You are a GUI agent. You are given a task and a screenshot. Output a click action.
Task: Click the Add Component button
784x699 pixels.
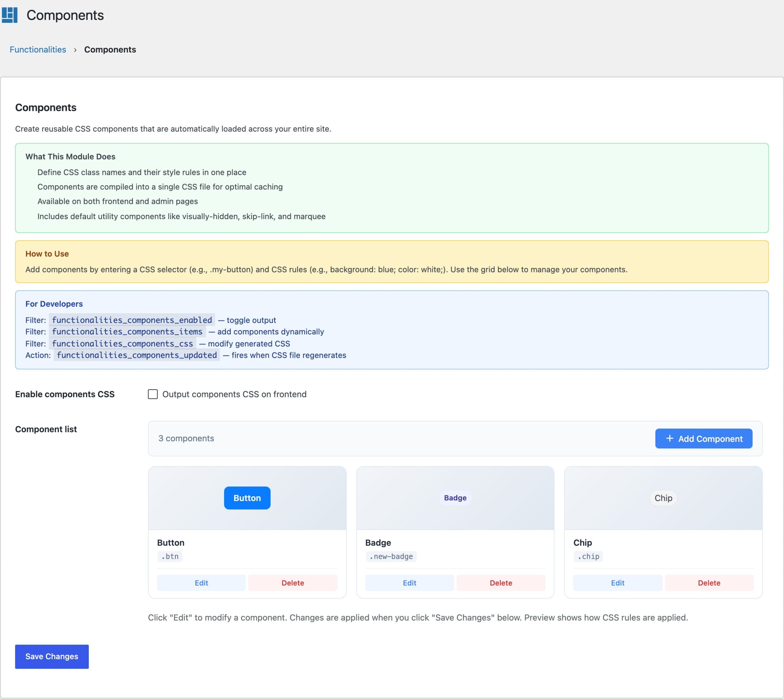pyautogui.click(x=704, y=438)
